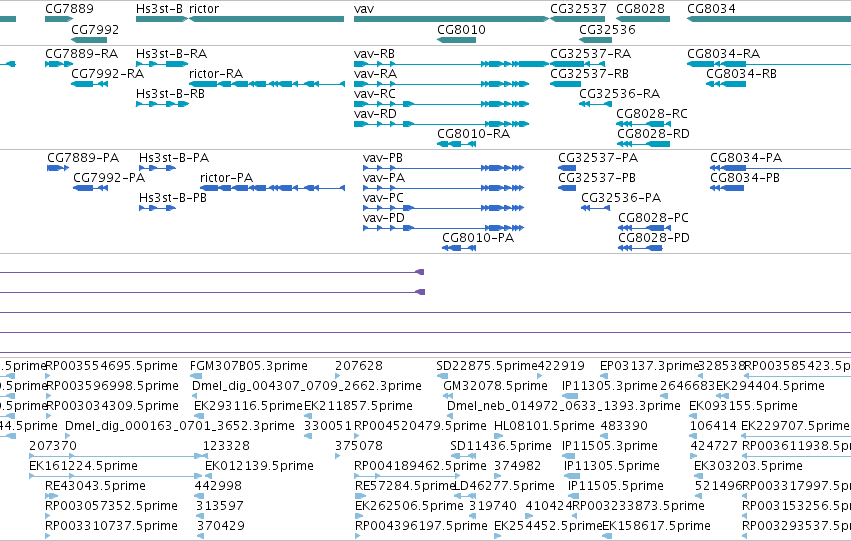Select the HL08101.5prime EST label

[x=544, y=427]
